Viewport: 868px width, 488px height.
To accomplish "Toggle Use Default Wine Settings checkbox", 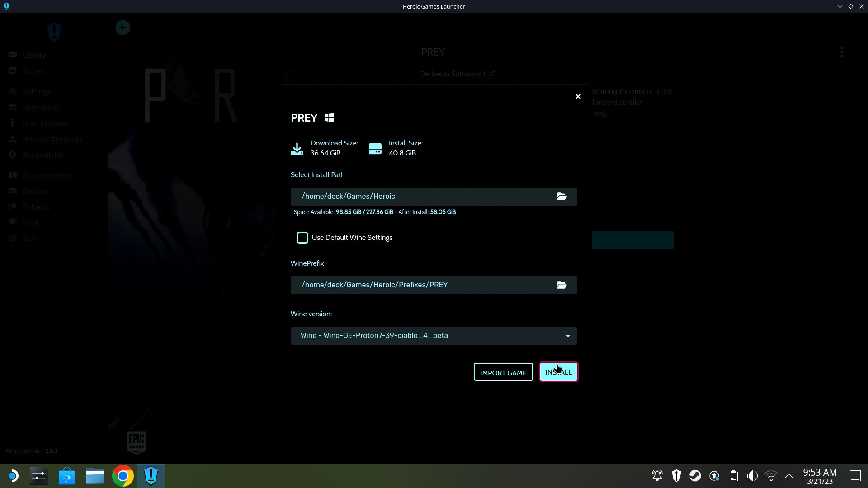I will pyautogui.click(x=302, y=238).
